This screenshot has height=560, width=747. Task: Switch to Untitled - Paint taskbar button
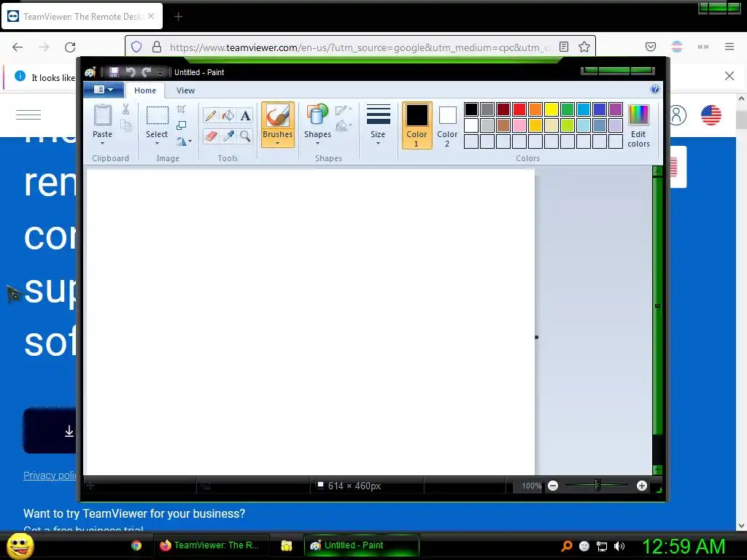tap(362, 545)
